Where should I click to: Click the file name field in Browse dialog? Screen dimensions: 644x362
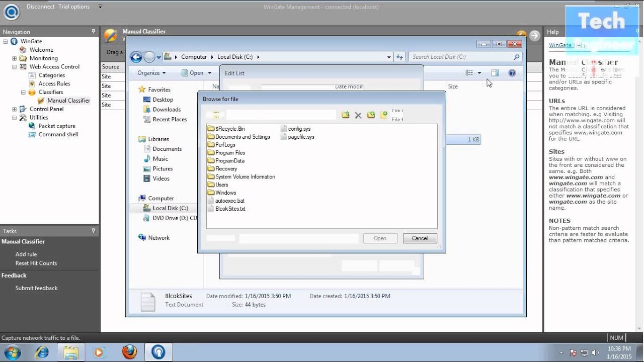pyautogui.click(x=299, y=238)
